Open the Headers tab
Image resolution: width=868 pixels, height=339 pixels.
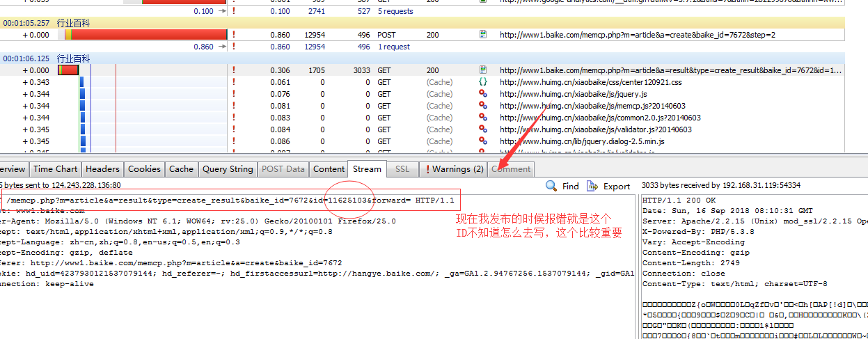point(102,169)
